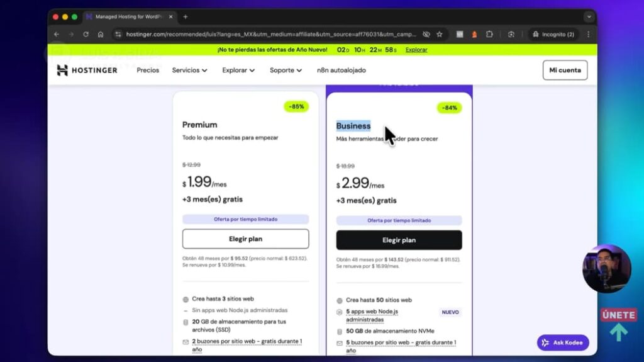Click the Hostinger logo
This screenshot has width=644, height=362.
coord(87,71)
